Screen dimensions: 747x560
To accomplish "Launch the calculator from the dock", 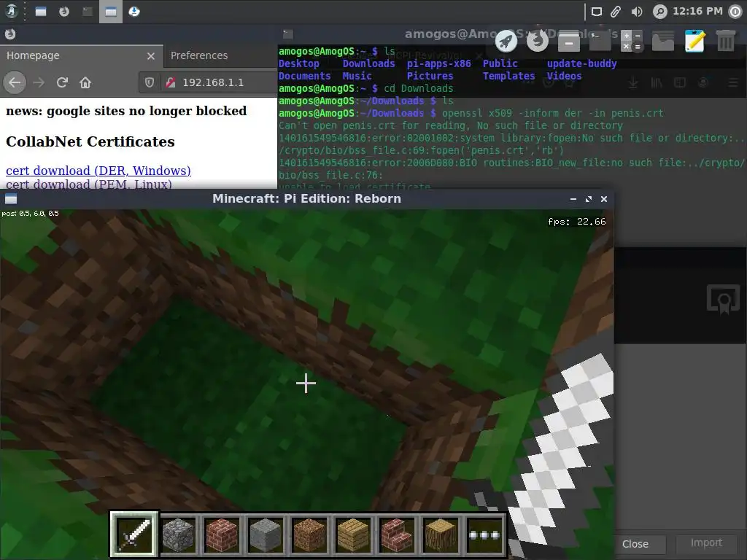I will pos(632,41).
